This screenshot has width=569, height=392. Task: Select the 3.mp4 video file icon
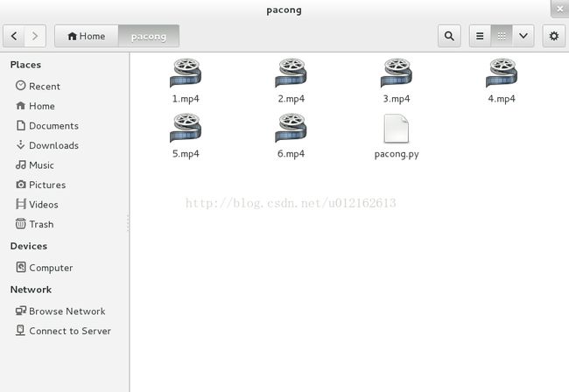click(397, 73)
